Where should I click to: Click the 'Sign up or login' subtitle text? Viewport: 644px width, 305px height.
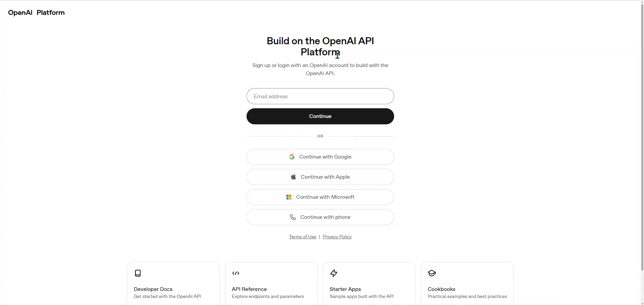click(x=320, y=69)
